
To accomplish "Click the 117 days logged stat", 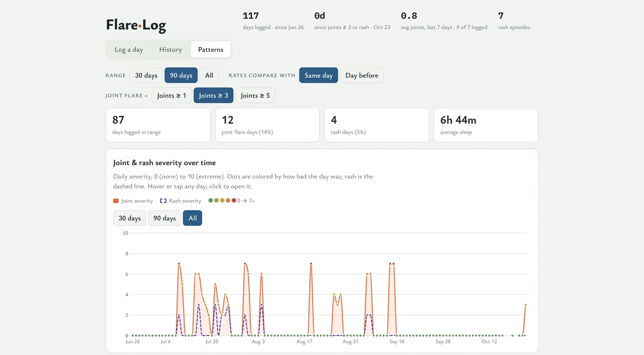I will pyautogui.click(x=273, y=21).
